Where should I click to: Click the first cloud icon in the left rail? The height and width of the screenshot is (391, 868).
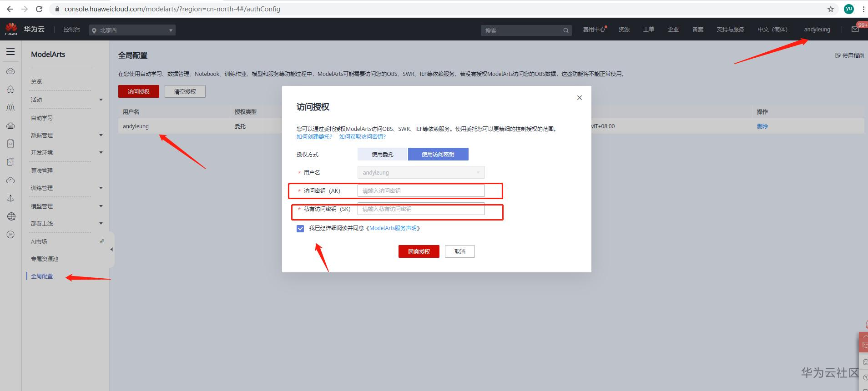[11, 71]
